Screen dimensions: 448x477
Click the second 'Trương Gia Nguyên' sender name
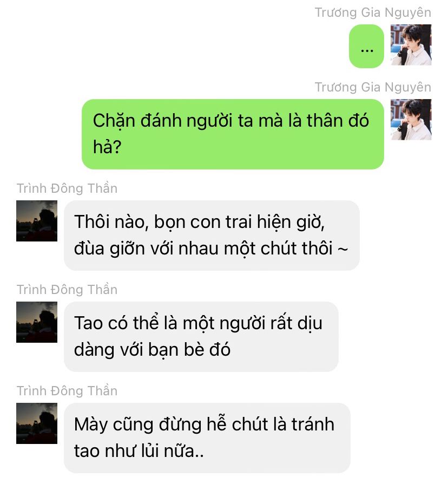point(373,87)
